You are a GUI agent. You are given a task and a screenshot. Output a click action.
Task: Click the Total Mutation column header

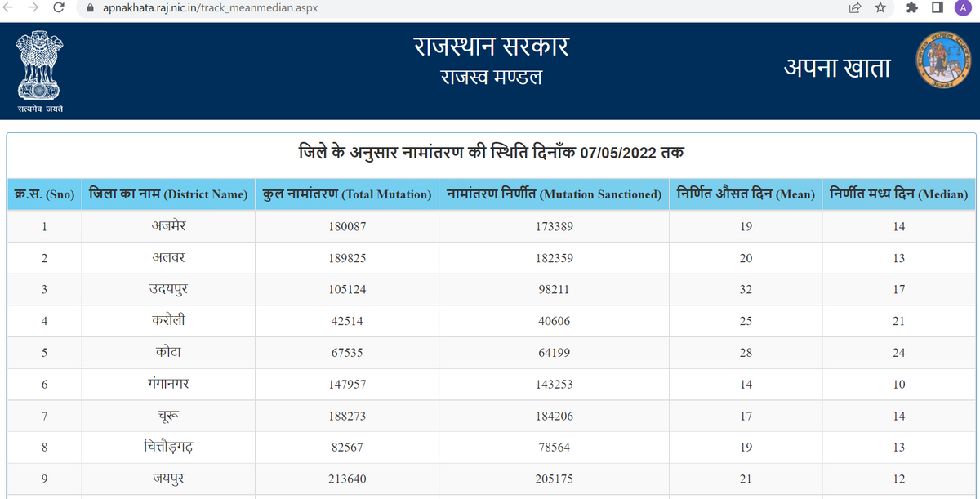(x=347, y=194)
